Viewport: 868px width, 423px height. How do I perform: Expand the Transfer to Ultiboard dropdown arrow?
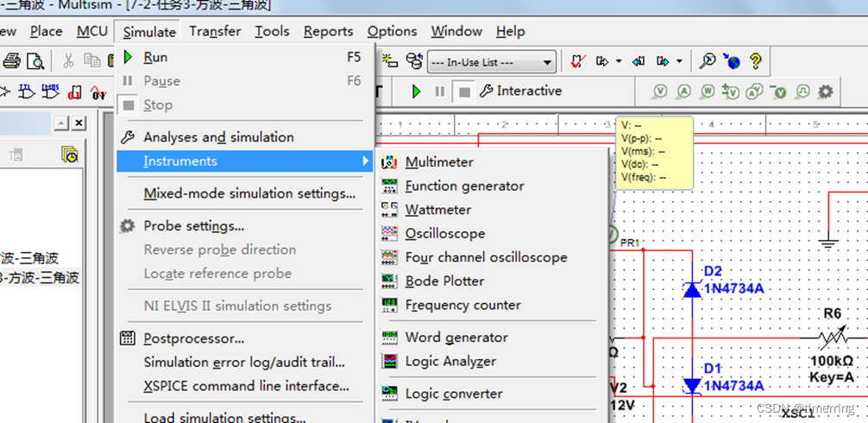pos(619,61)
